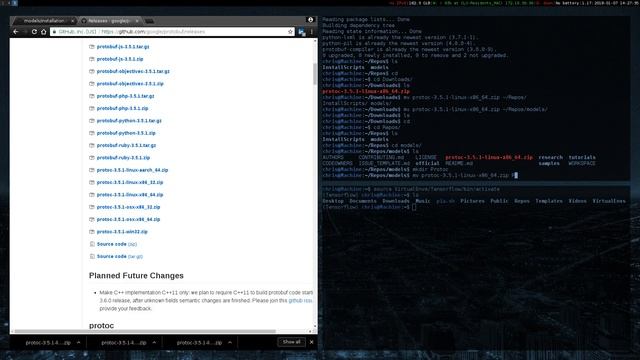Click the page horizontal scrollbar thumb
Image resolution: width=640 pixels, height=360 pixels.
[146, 331]
